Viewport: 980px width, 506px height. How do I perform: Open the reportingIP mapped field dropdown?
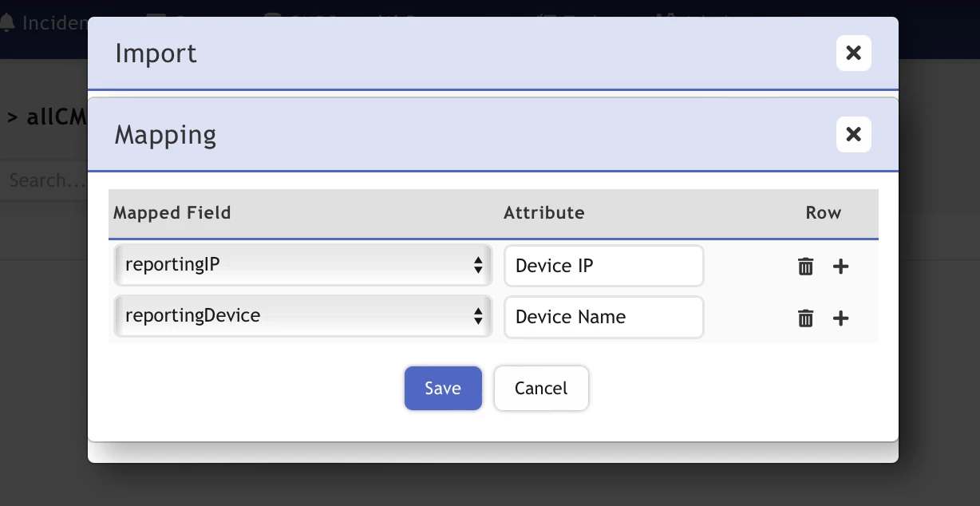coord(302,265)
